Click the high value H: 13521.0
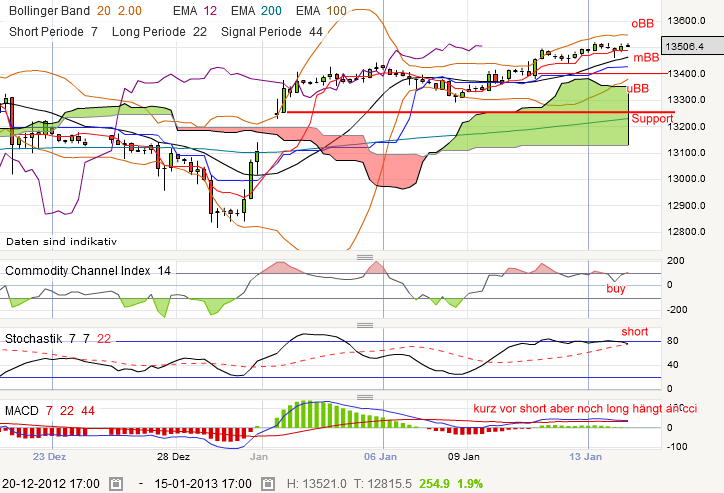Screen dimensions: 724x493 pyautogui.click(x=316, y=484)
